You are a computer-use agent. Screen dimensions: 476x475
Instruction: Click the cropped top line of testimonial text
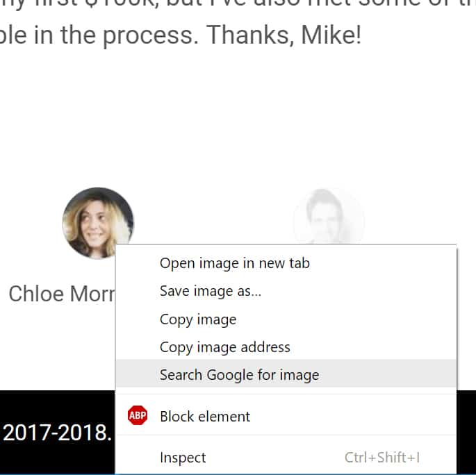(x=238, y=5)
